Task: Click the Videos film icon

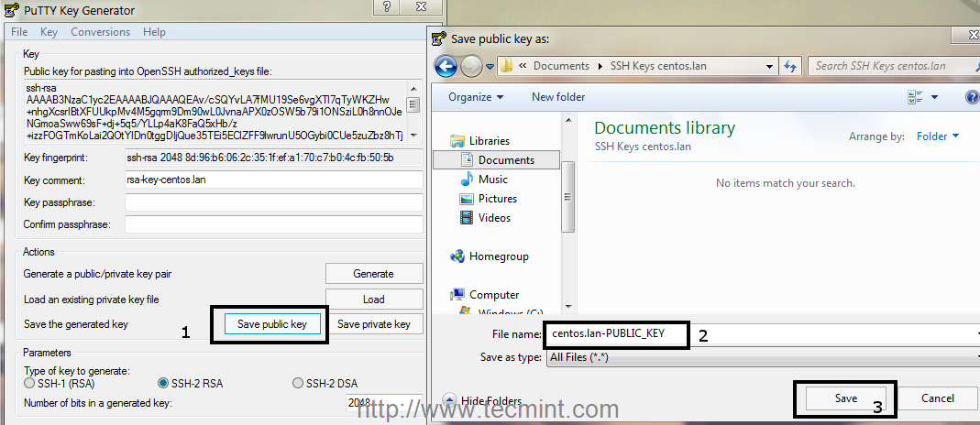Action: pos(467,218)
